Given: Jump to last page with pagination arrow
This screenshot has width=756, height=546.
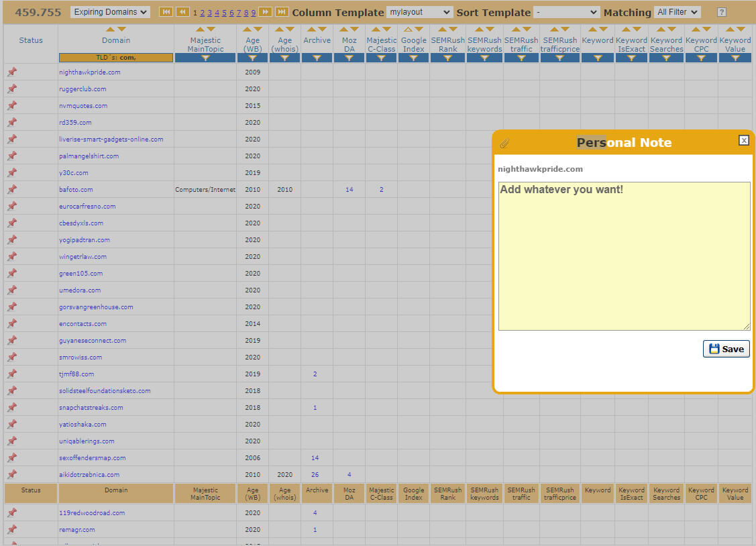Looking at the screenshot, I should [282, 12].
